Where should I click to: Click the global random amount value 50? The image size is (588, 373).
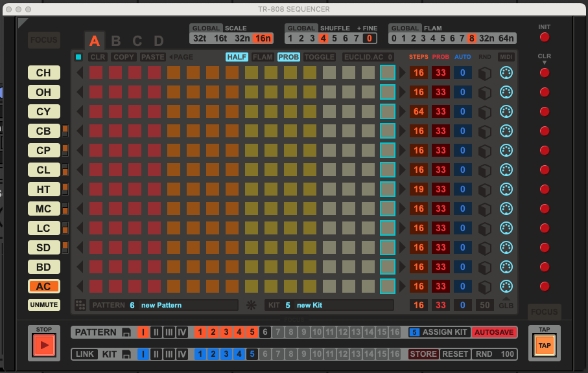[x=484, y=305]
